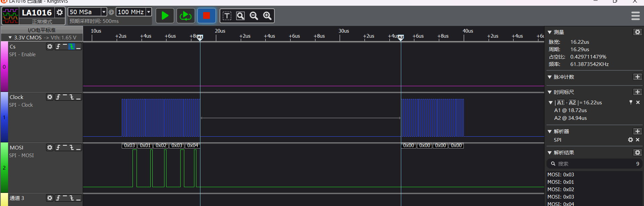Delete the A1-A2 time ruler
This screenshot has height=206, width=644.
(x=638, y=102)
